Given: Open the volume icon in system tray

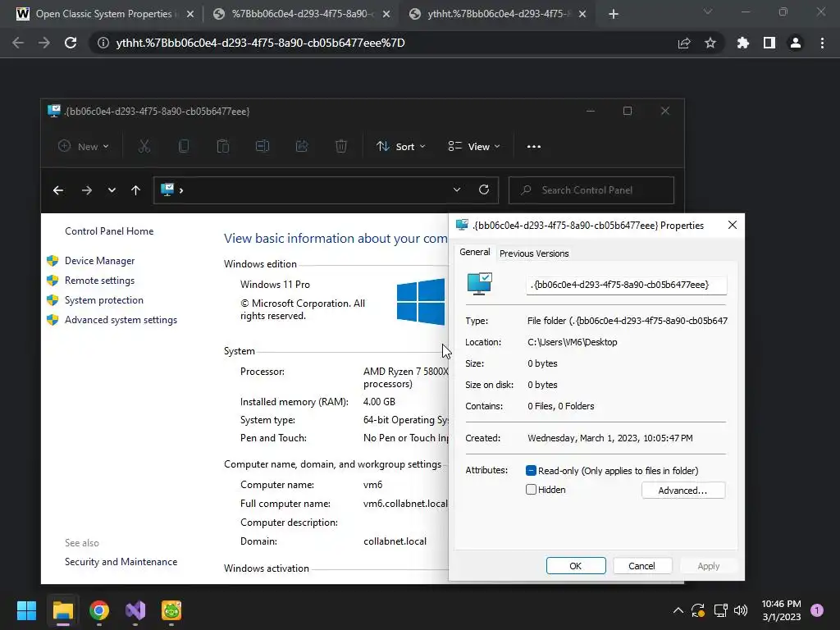Looking at the screenshot, I should tap(741, 610).
